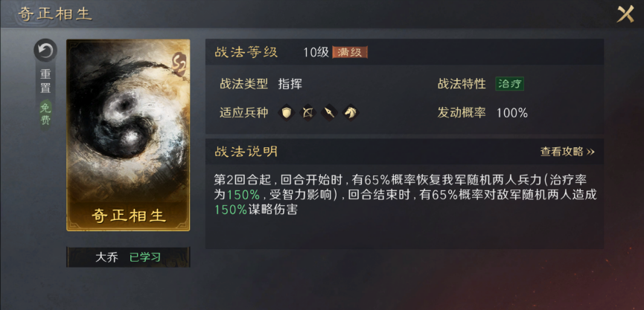
Task: Click the 满级 max level badge
Action: coord(349,53)
